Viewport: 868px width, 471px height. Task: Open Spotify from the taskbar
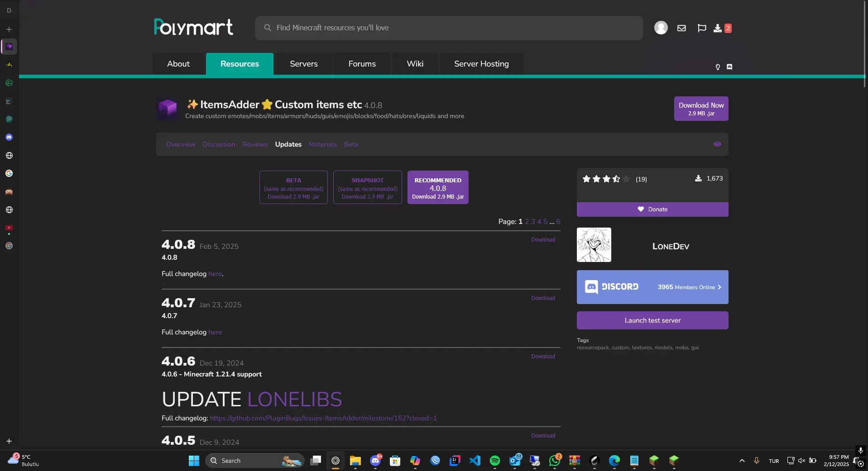(495, 461)
